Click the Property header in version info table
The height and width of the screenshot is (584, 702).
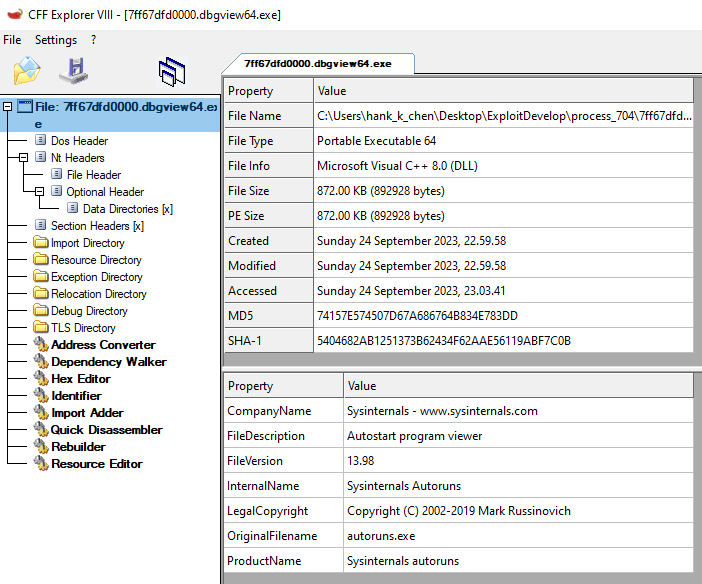point(283,386)
